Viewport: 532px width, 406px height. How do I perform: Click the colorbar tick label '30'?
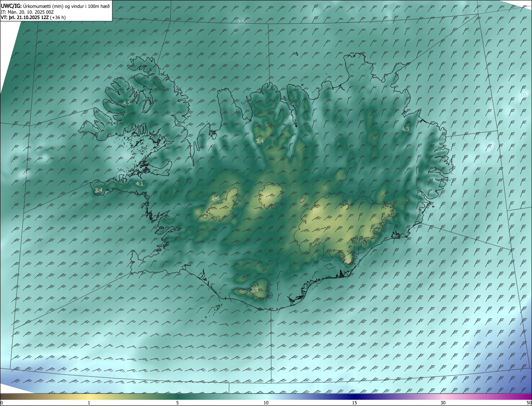tap(443, 403)
